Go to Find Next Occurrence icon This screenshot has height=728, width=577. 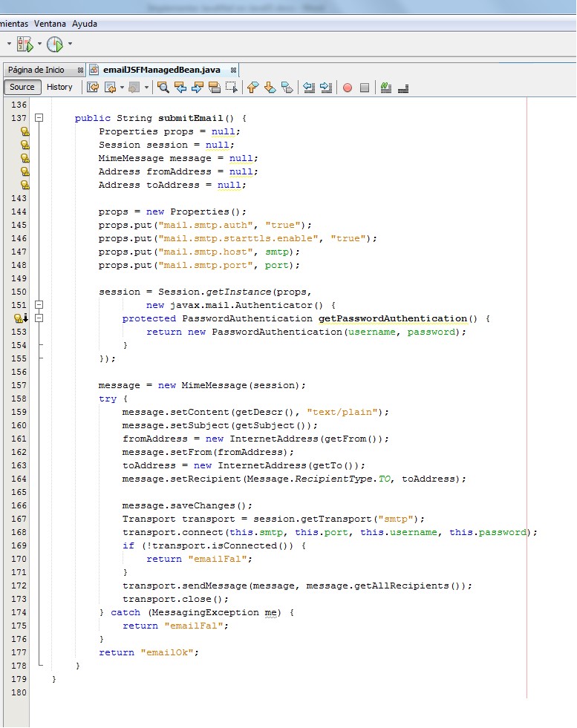198,88
